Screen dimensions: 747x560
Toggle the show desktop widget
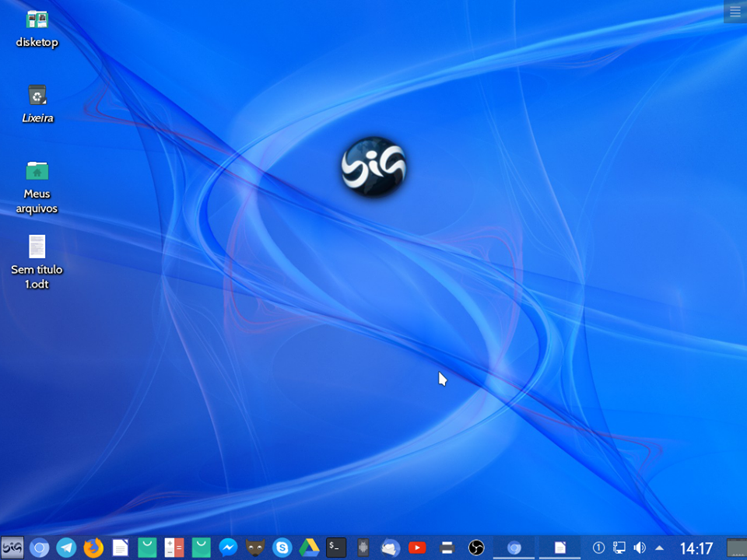(735, 547)
